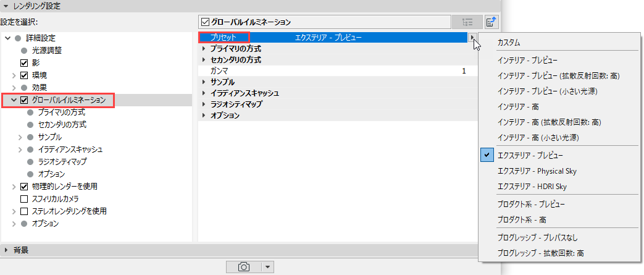Expand the オプション node at tree bottom
Image resolution: width=644 pixels, height=275 pixels.
[x=14, y=224]
